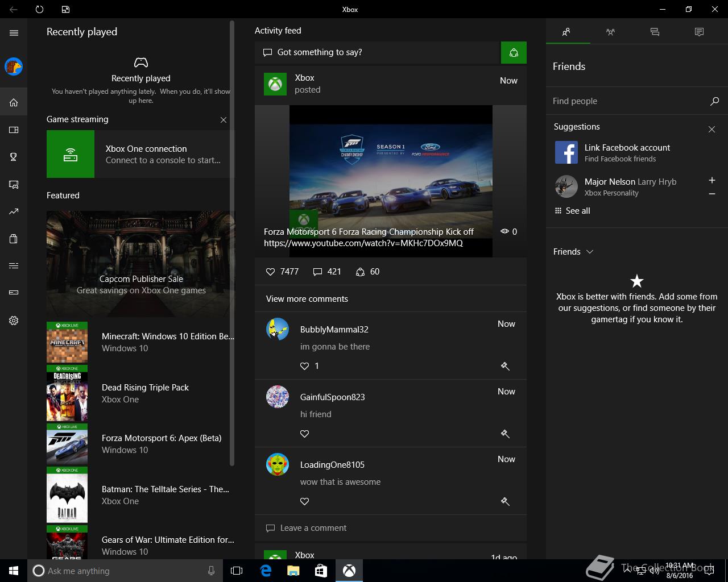Click 'Got something to say?' box
The image size is (728, 582).
click(x=378, y=52)
